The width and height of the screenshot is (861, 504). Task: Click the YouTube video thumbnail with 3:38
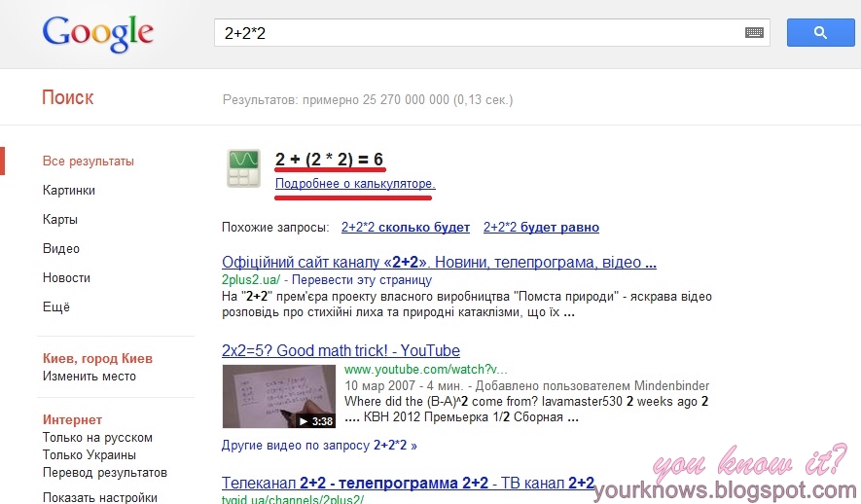click(279, 396)
